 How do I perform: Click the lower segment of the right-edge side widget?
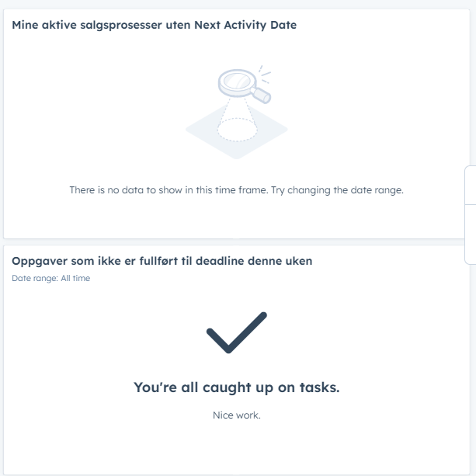(x=471, y=235)
